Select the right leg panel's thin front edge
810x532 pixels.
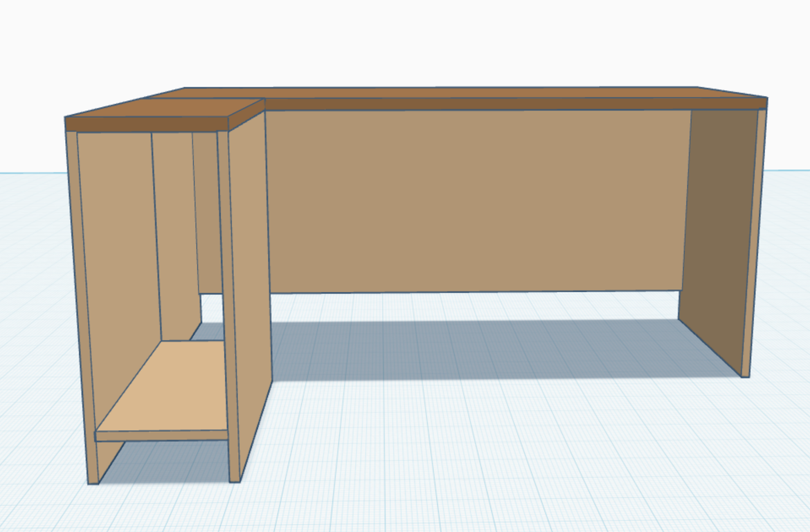tap(753, 242)
